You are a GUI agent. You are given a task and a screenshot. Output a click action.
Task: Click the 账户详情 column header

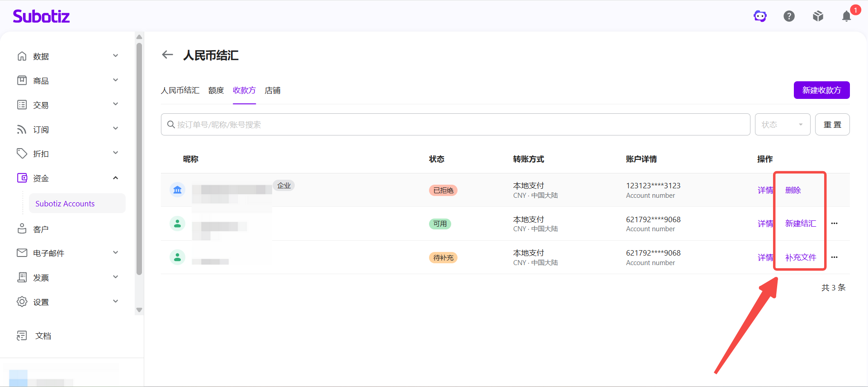point(641,159)
